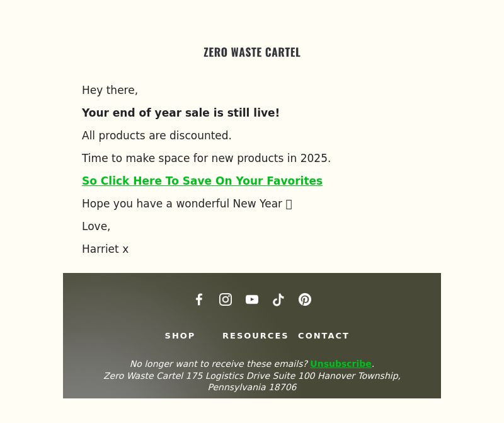Open the RESOURCES footer menu item

click(x=255, y=336)
